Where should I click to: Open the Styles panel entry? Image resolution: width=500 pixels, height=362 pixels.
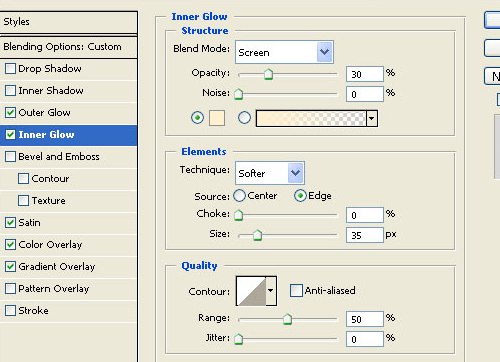[68, 22]
